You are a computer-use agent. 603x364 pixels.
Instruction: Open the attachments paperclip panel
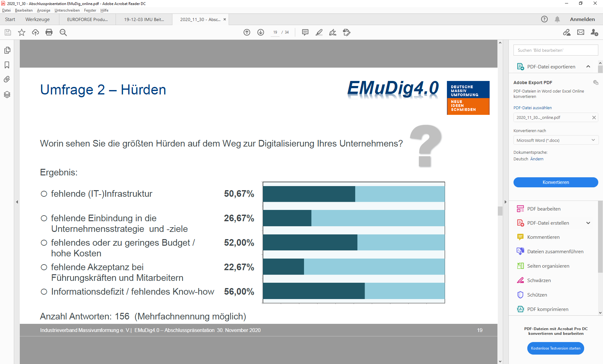click(x=7, y=79)
